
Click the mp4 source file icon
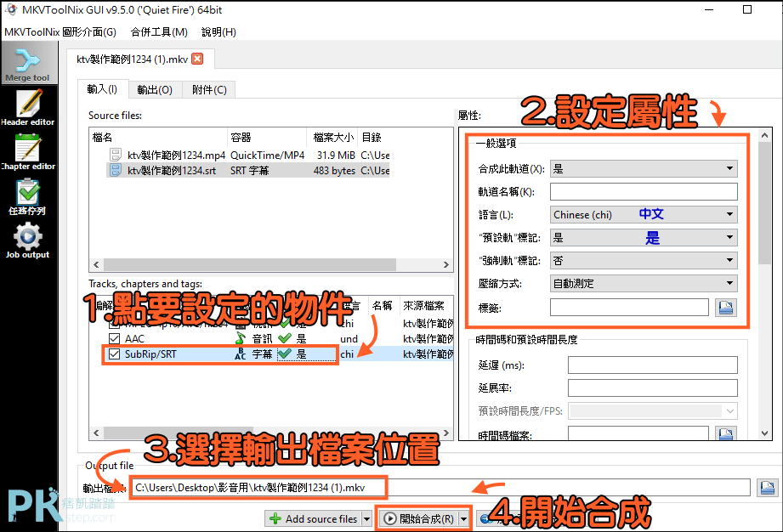tap(116, 155)
